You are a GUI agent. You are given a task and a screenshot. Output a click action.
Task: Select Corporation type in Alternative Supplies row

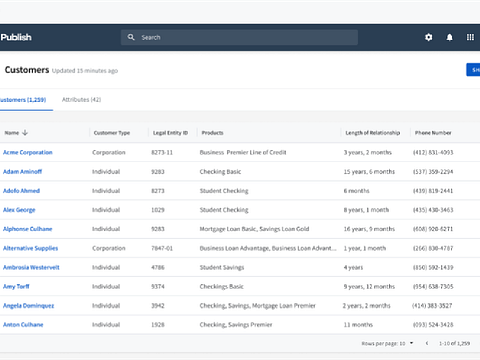point(109,248)
